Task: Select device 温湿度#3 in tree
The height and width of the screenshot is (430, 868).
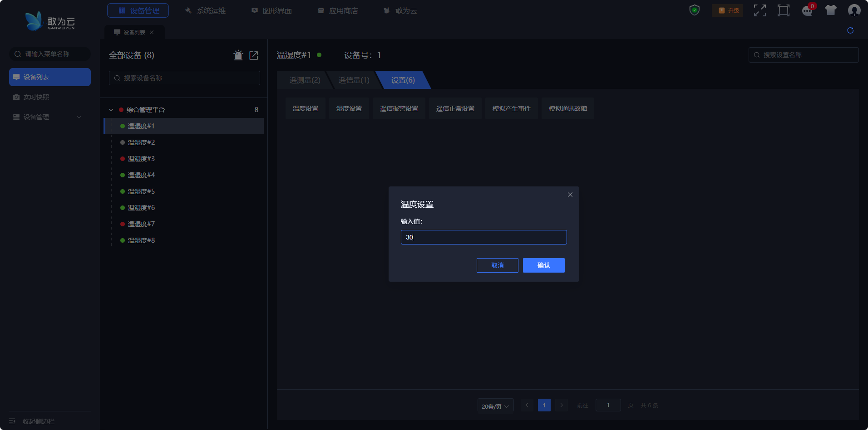Action: [184, 159]
